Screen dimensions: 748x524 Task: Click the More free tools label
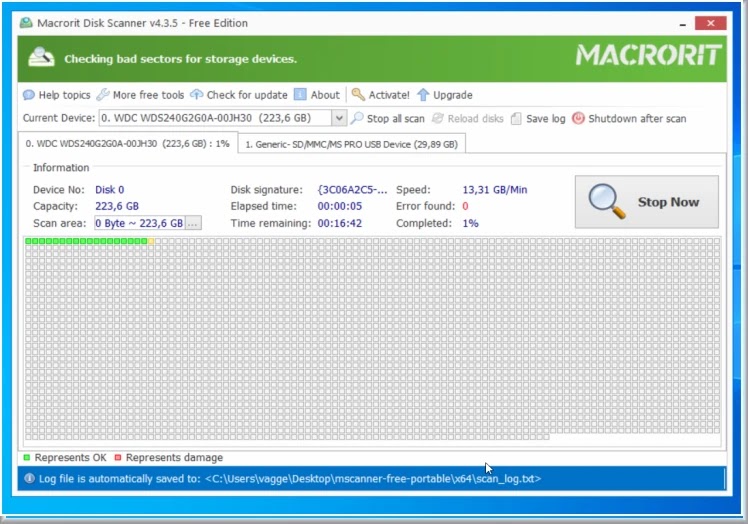[x=148, y=95]
